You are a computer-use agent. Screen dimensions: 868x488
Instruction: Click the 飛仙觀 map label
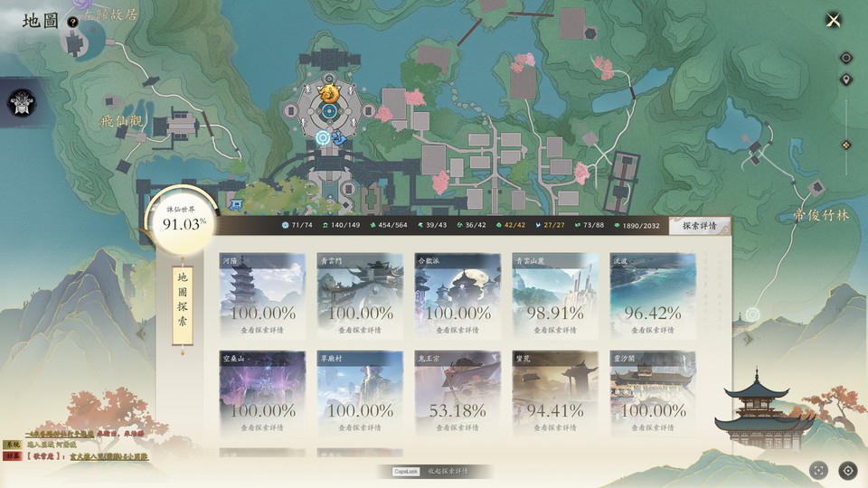tap(120, 120)
